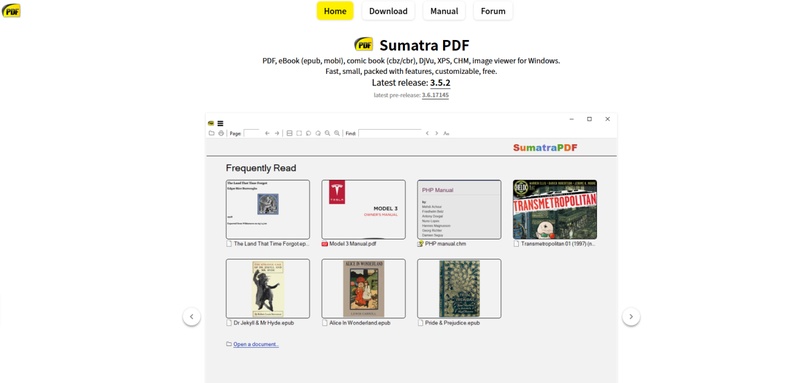Viewport: 800px width, 383px height.
Task: Find previous match with left chevron
Action: pyautogui.click(x=427, y=133)
